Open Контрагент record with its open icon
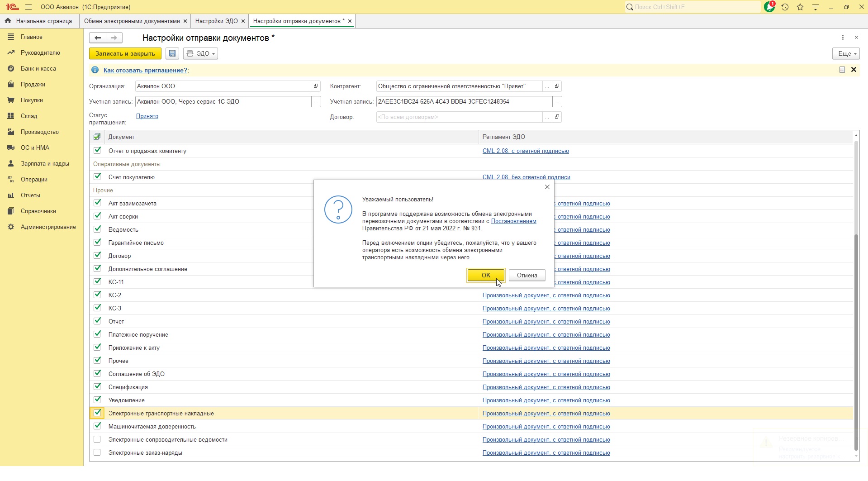The image size is (868, 481). point(557,86)
